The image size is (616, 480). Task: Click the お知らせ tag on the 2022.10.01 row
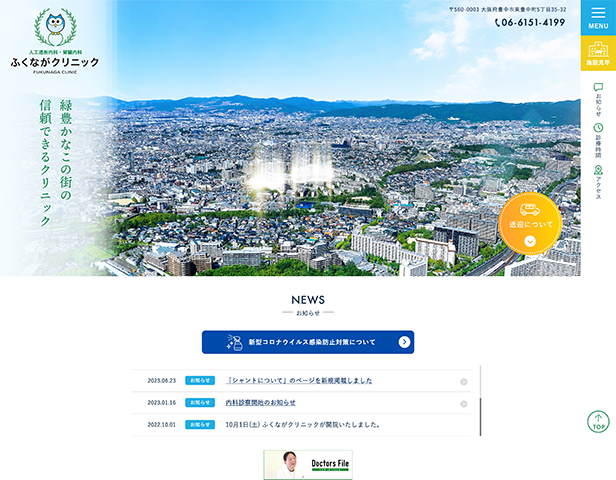(200, 425)
